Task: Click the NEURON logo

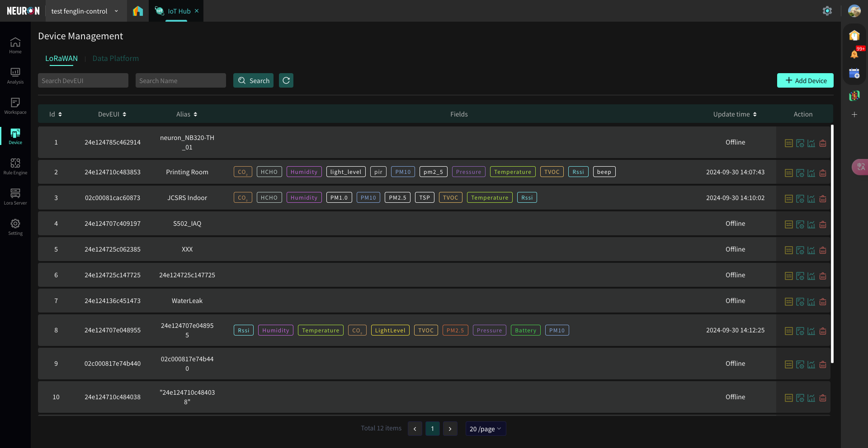Action: (23, 11)
